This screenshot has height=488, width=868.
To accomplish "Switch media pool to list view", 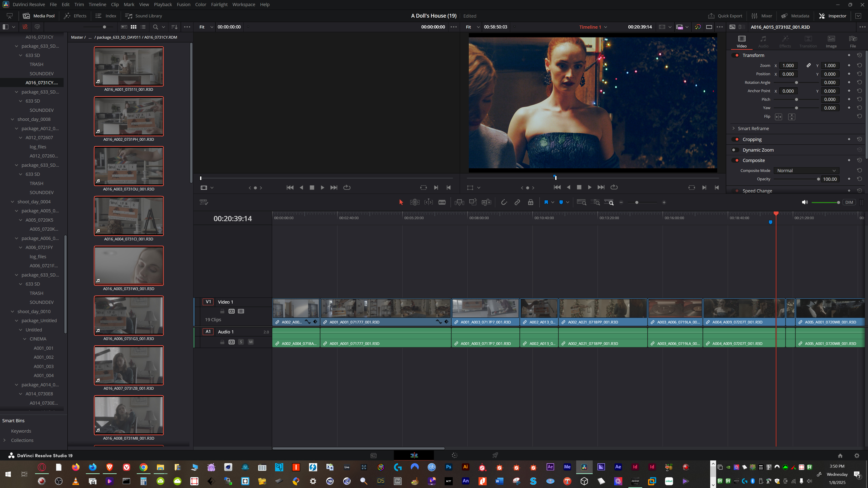I will [x=143, y=27].
